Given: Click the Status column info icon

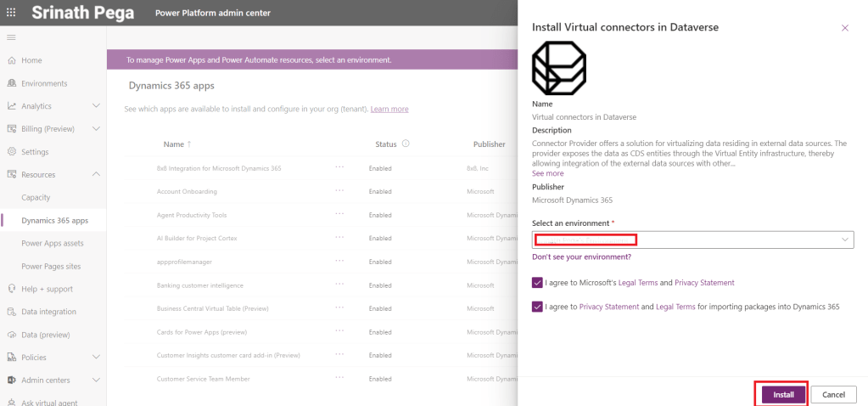Looking at the screenshot, I should pyautogui.click(x=406, y=144).
